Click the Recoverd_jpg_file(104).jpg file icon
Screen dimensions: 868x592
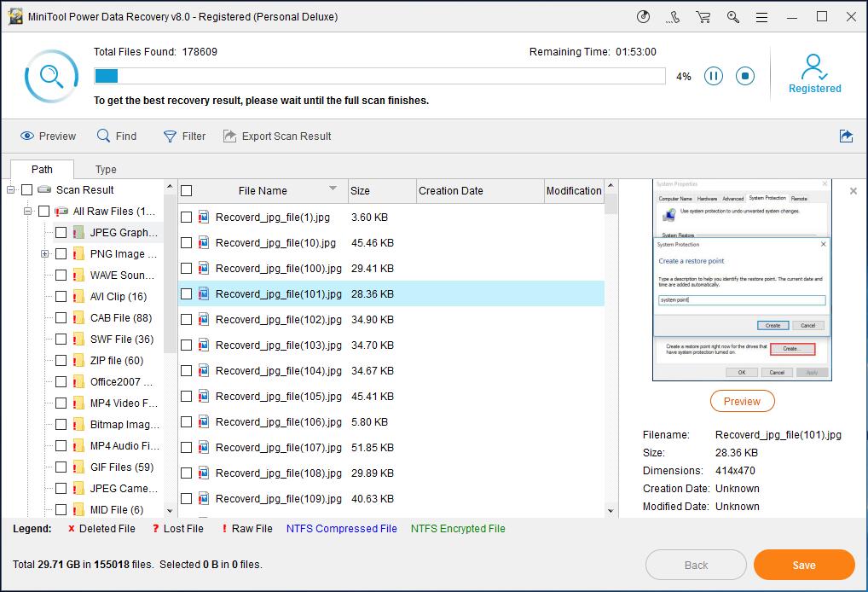tap(204, 370)
